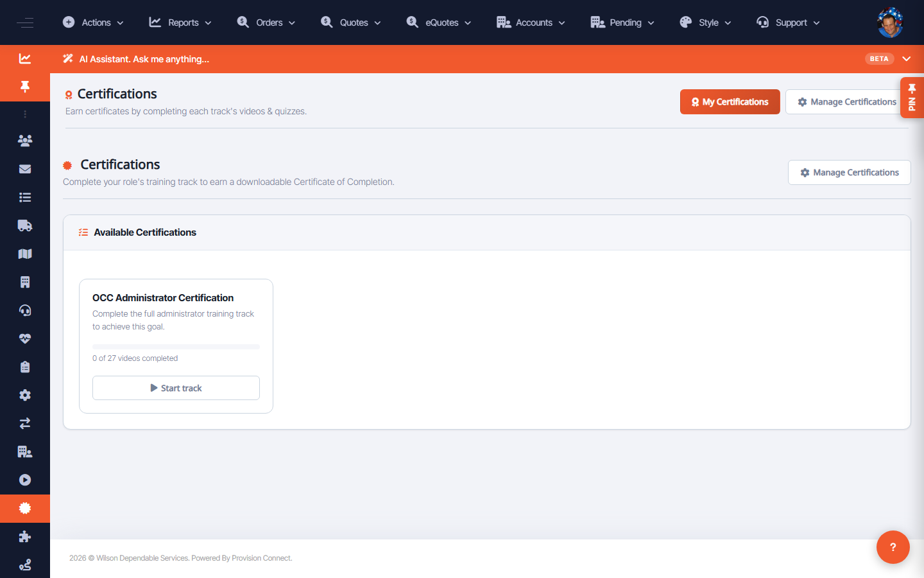The height and width of the screenshot is (578, 924).
Task: Open the gear settings sidebar icon
Action: coord(25,395)
